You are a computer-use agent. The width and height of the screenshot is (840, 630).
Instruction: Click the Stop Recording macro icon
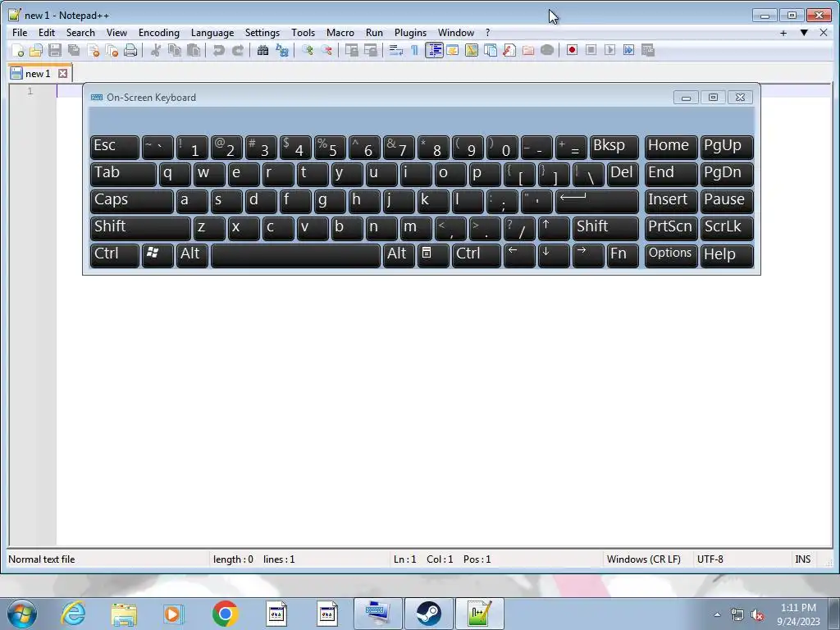pos(591,50)
